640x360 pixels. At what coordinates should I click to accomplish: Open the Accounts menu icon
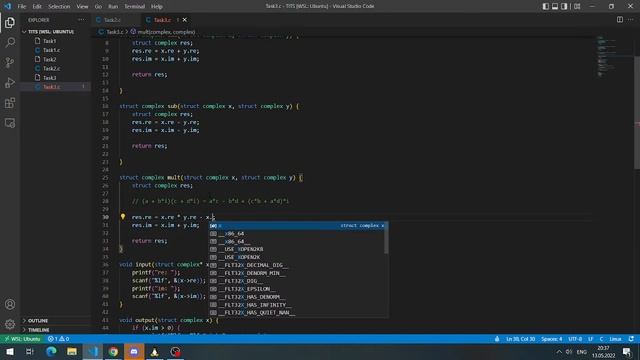point(10,304)
